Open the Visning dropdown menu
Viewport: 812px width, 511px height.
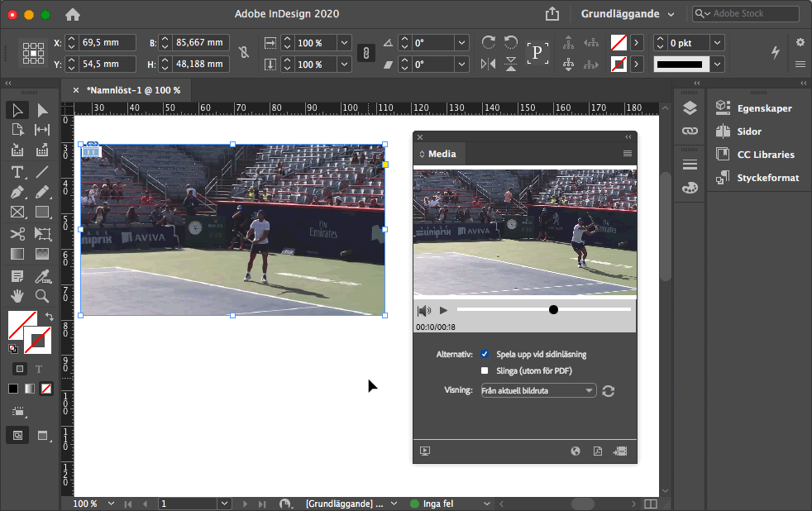[x=538, y=390]
